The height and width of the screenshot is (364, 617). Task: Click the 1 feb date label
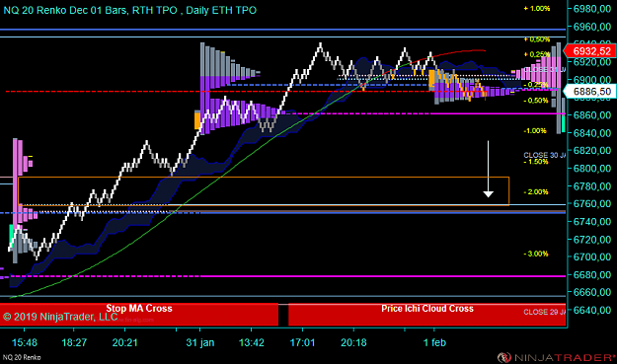(x=434, y=342)
